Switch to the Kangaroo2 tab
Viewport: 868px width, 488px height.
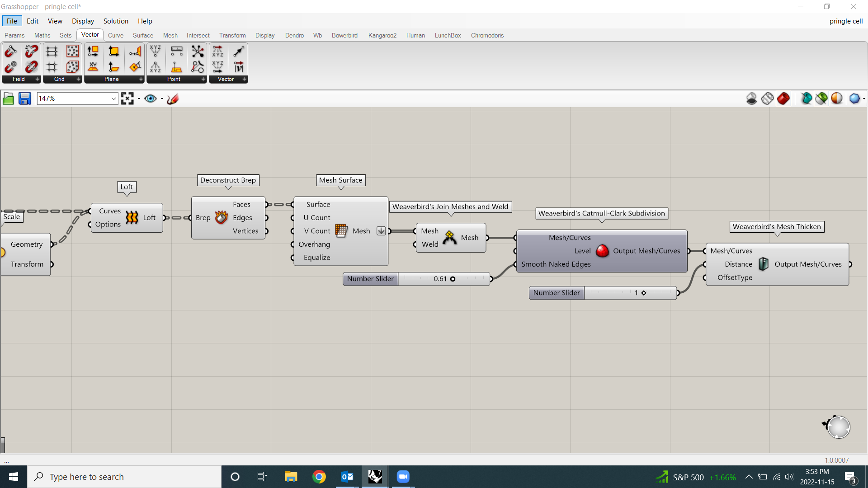click(382, 35)
